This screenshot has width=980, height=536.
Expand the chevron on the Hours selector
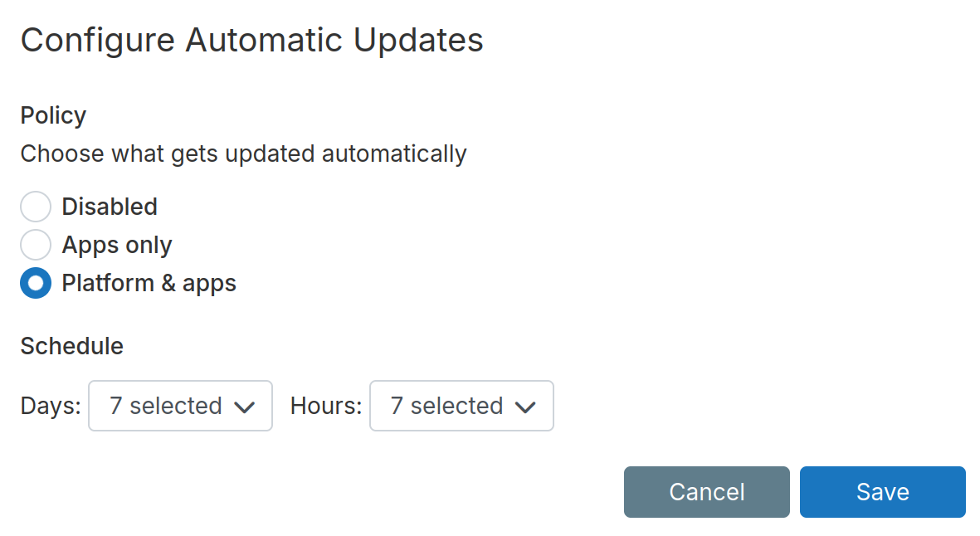[525, 406]
